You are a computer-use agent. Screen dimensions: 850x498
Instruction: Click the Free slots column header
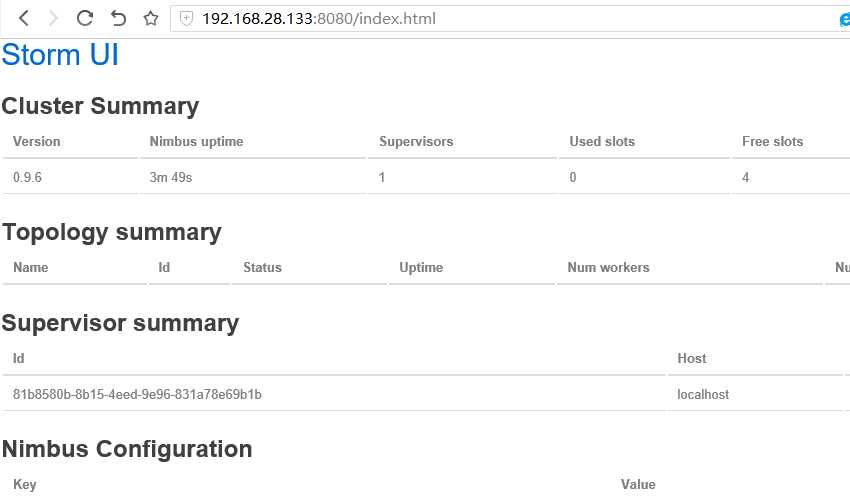(x=772, y=142)
